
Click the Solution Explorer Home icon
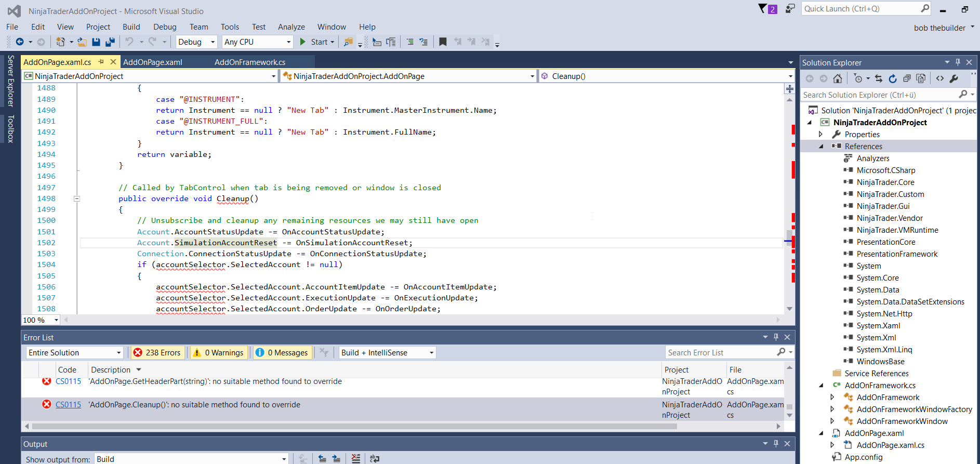(838, 78)
